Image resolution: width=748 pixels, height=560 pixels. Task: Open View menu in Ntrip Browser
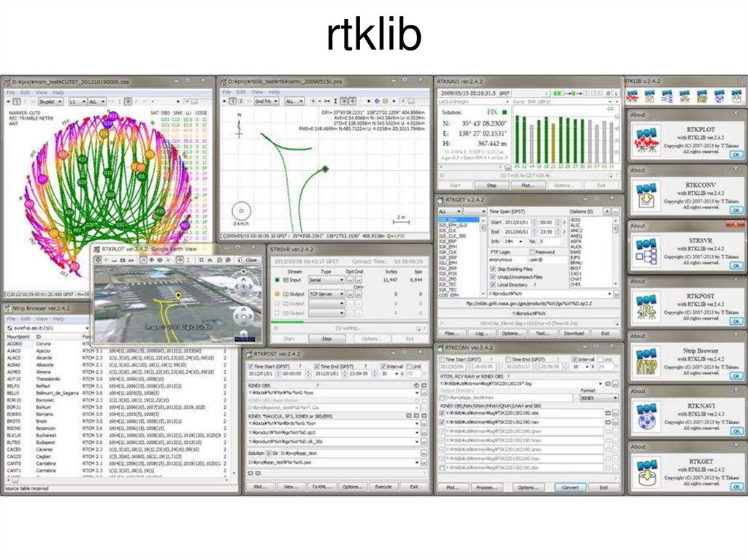42,318
